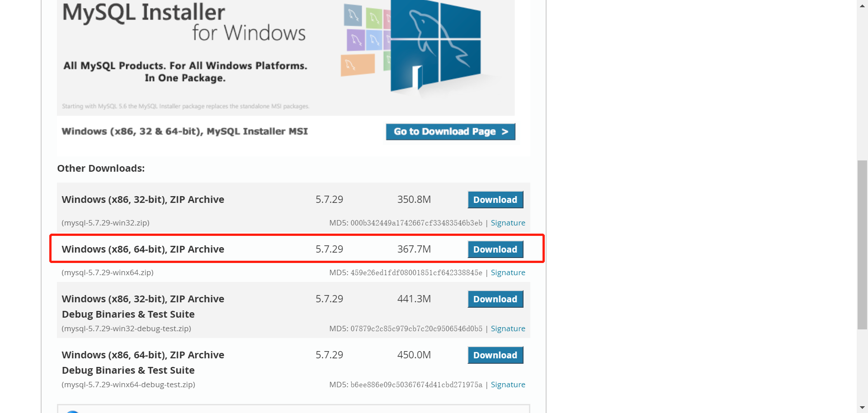Download the 450.0M 64-bit debug binaries
Screen dimensions: 868x413
coord(495,355)
